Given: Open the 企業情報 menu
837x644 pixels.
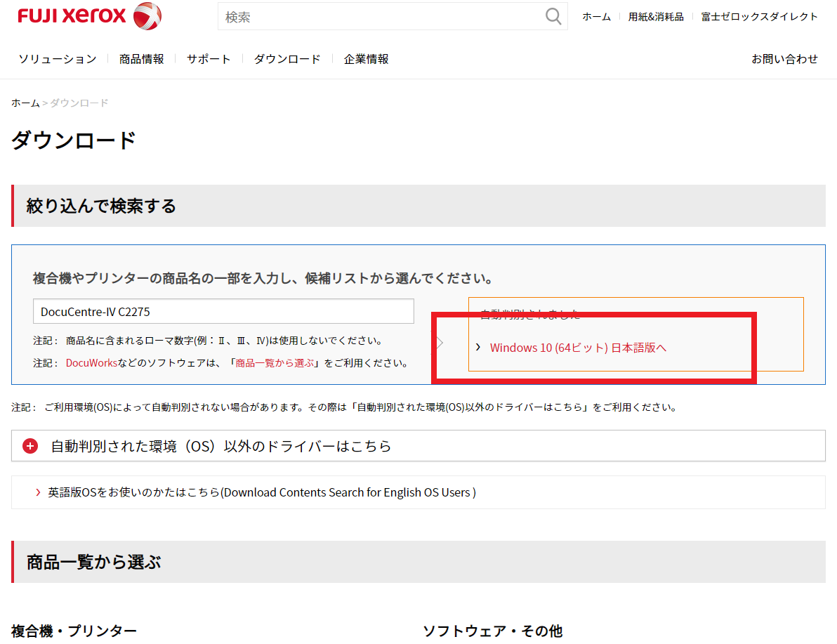Looking at the screenshot, I should pyautogui.click(x=366, y=59).
